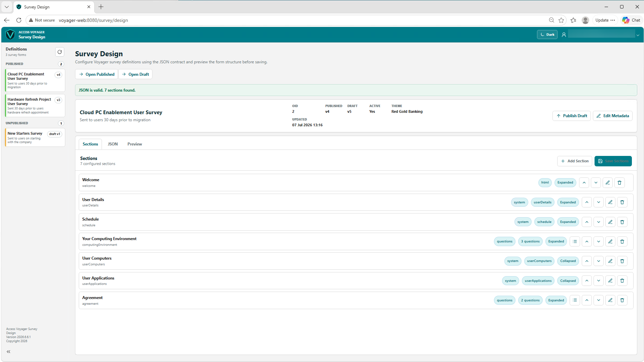Edit the Welcome section
Screen dimensions: 644x362
[x=608, y=183]
